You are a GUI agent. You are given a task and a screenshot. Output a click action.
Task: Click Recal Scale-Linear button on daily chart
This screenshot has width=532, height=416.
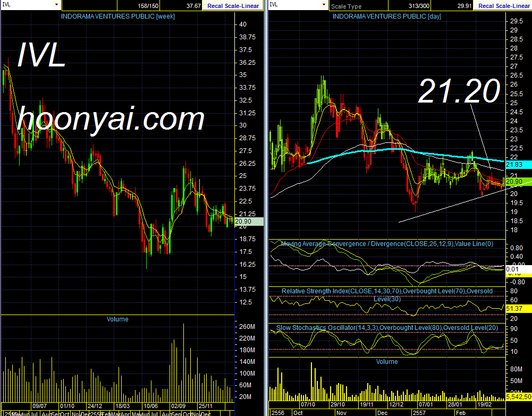[503, 6]
